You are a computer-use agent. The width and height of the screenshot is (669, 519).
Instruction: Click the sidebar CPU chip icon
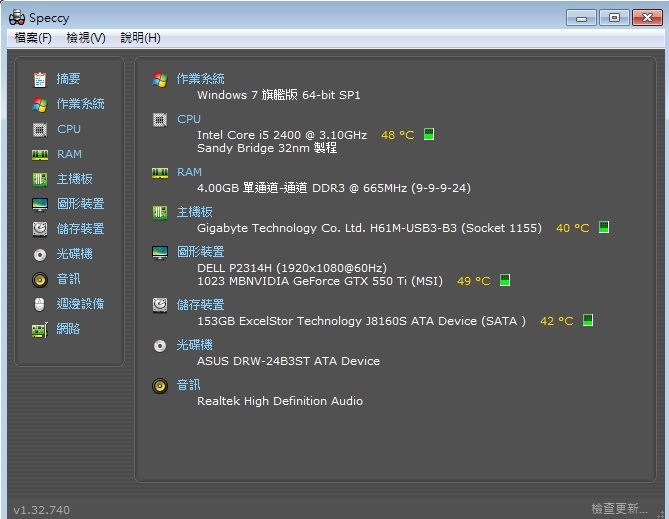[40, 129]
